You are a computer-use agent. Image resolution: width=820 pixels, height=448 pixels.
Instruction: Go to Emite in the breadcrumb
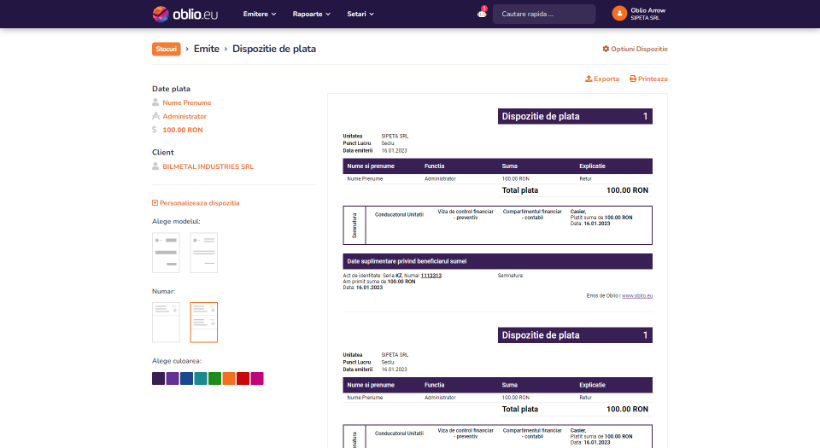(x=206, y=49)
